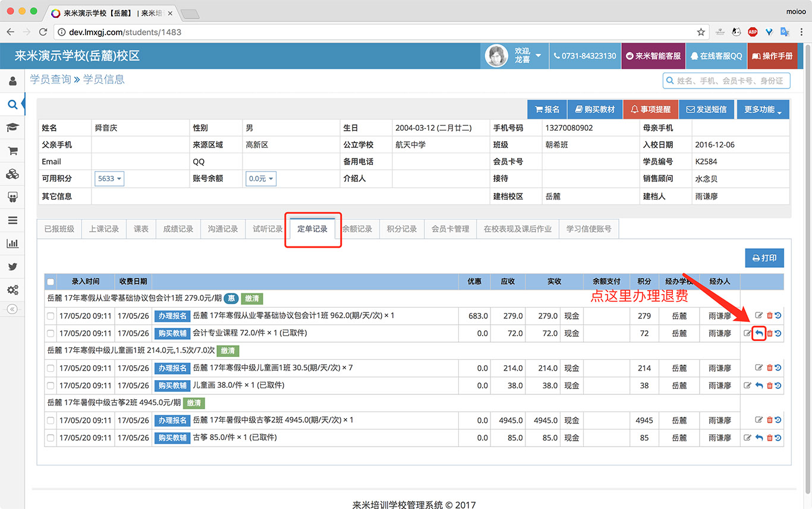Check the checkbox on the 古筝 85.0 row
812x509 pixels.
click(x=51, y=438)
